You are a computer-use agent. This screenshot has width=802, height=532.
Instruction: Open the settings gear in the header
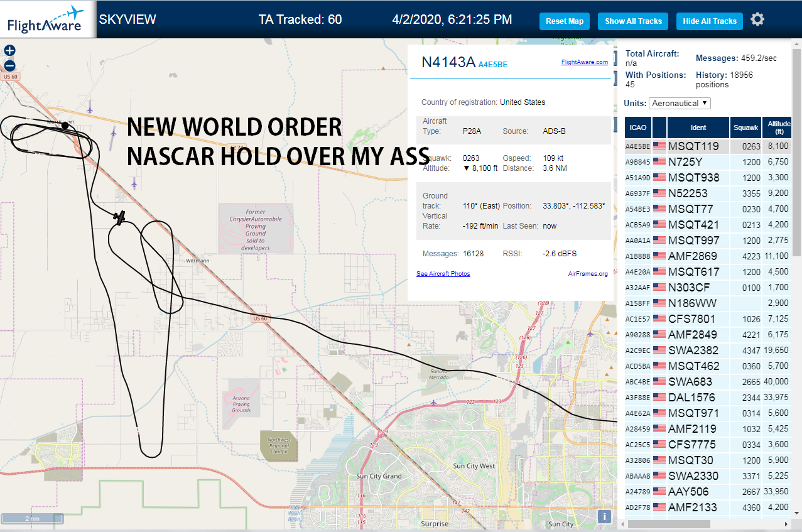(757, 19)
